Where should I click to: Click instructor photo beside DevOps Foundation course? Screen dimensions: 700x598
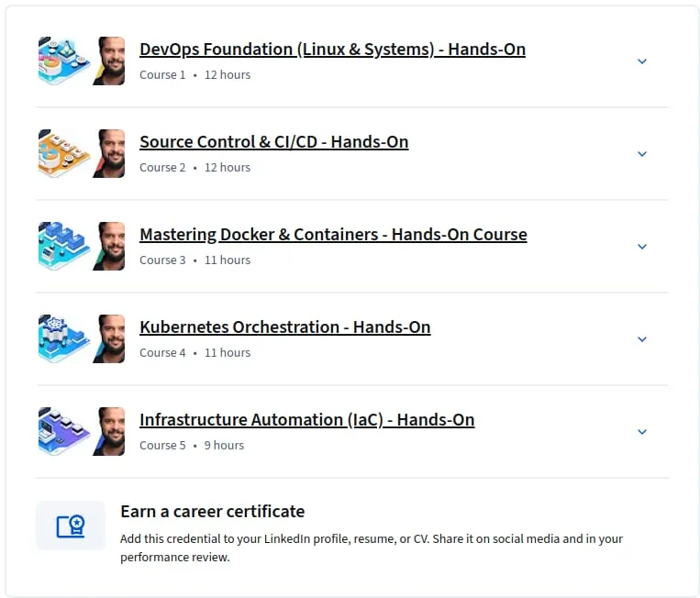click(109, 61)
